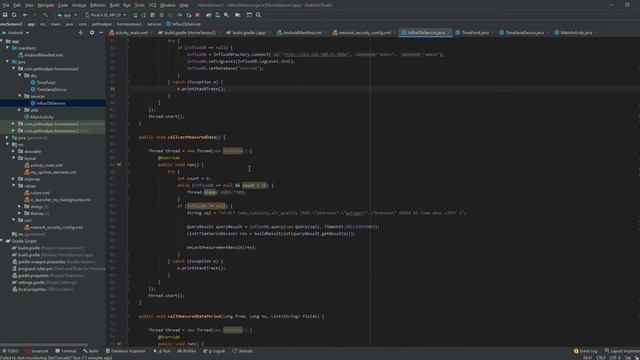640x360 pixels.
Task: Click the Save All toolbar icon
Action: click(5, 15)
